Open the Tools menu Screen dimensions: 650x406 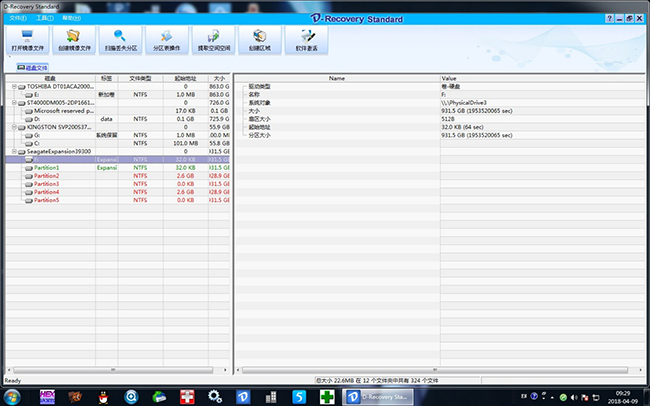tap(45, 18)
